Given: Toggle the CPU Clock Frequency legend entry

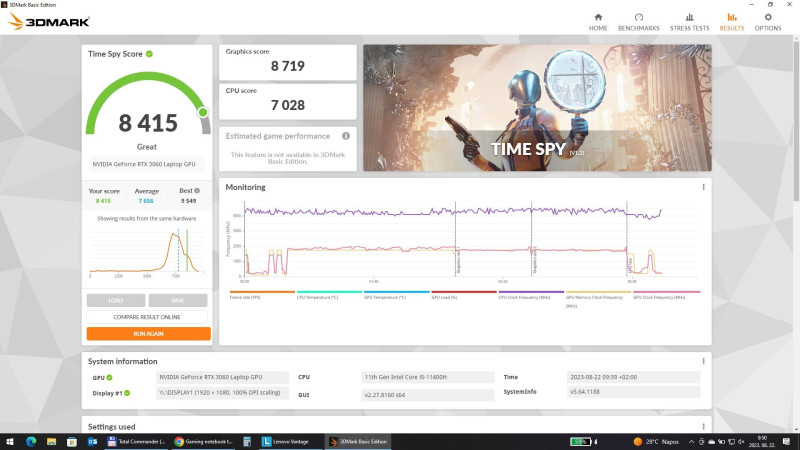Looking at the screenshot, I should point(531,295).
